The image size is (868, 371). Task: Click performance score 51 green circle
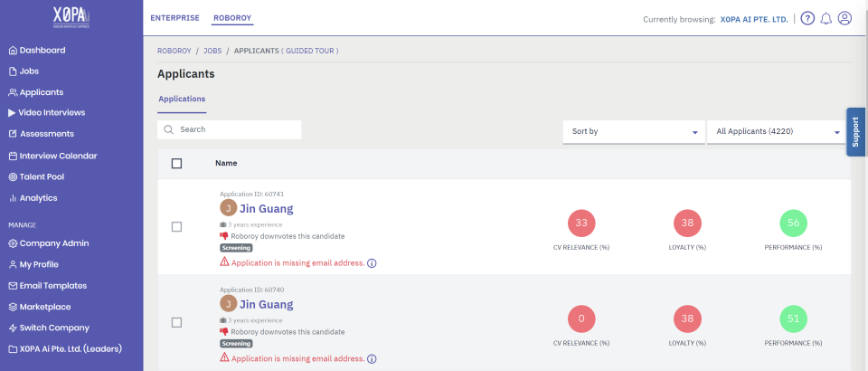coord(793,319)
